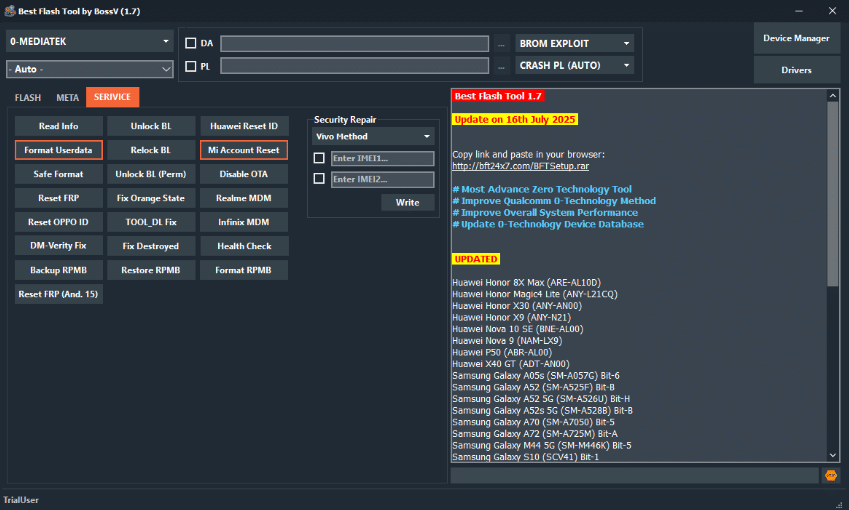Screen dimensions: 849x510
Task: Open the bft24x7.com BFTSetup.rar link
Action: 520,166
